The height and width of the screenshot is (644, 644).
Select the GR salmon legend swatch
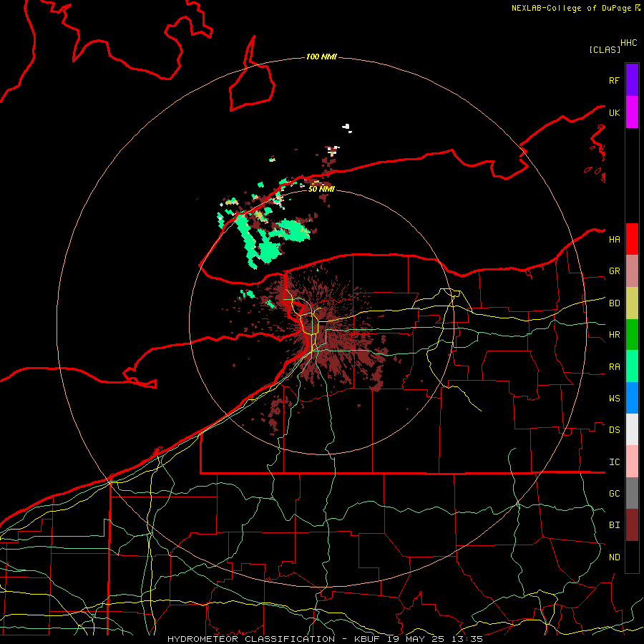(x=632, y=271)
